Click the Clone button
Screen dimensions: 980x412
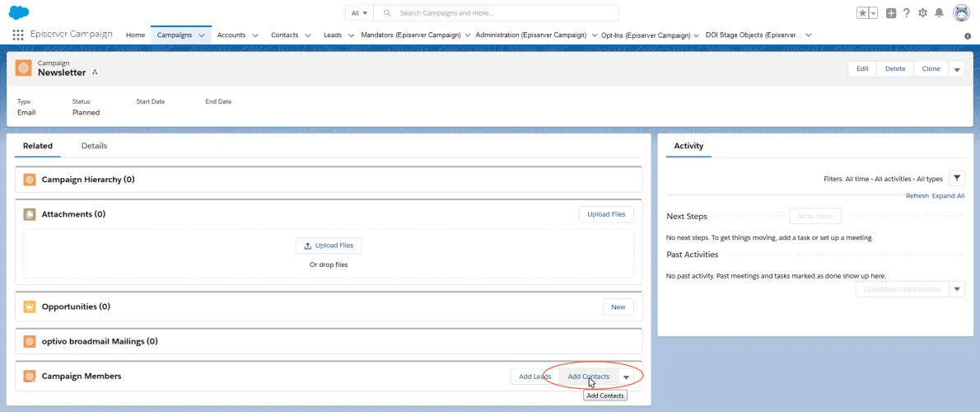pos(931,68)
